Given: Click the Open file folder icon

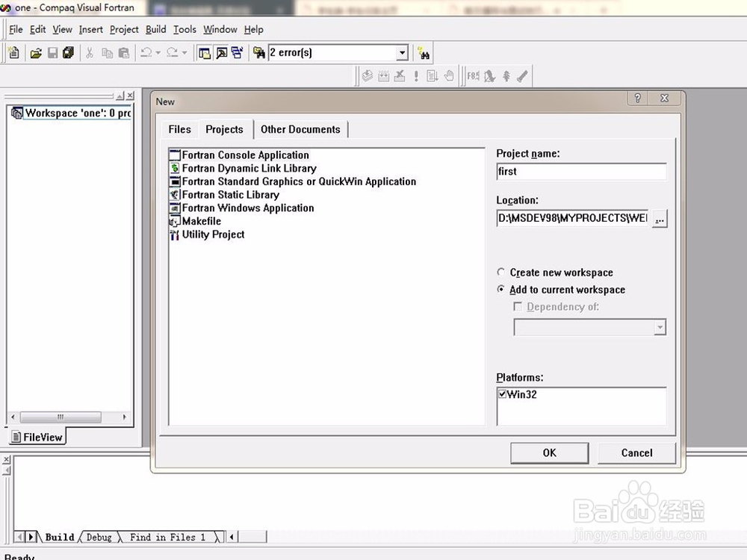Looking at the screenshot, I should pyautogui.click(x=36, y=53).
